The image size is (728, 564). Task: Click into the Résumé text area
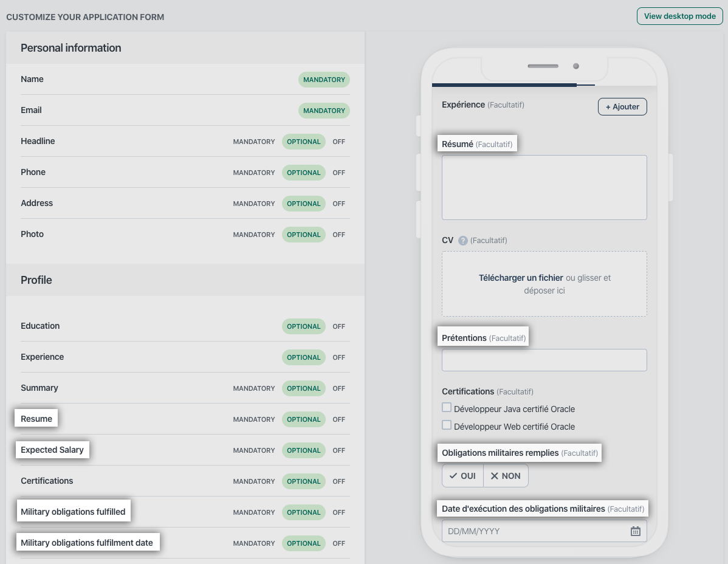[x=544, y=187]
